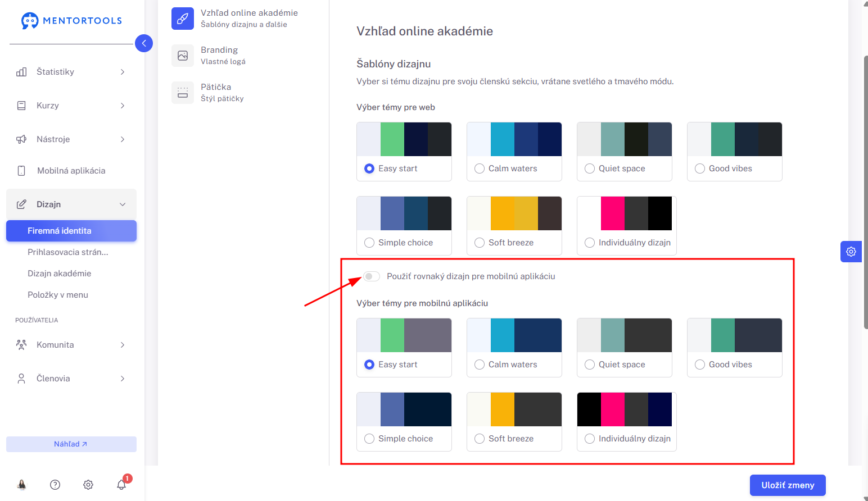Image resolution: width=868 pixels, height=501 pixels.
Task: Select Calm waters radio for web theme
Action: coord(480,168)
